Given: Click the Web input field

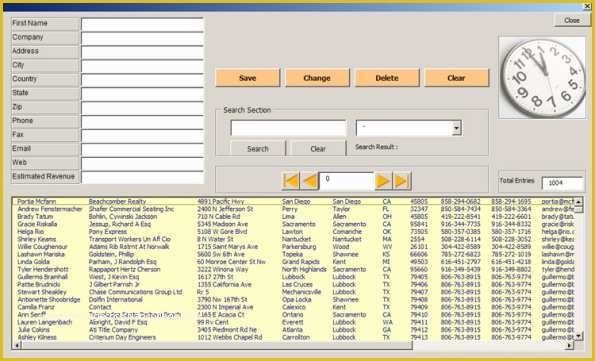Looking at the screenshot, I should [x=142, y=164].
